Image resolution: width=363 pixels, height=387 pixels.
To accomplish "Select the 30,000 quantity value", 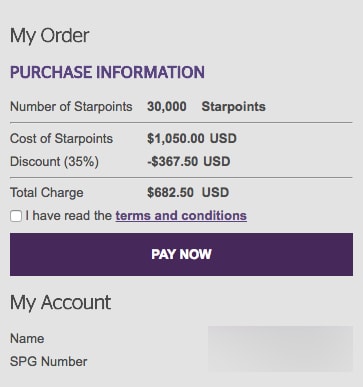I will click(x=167, y=107).
